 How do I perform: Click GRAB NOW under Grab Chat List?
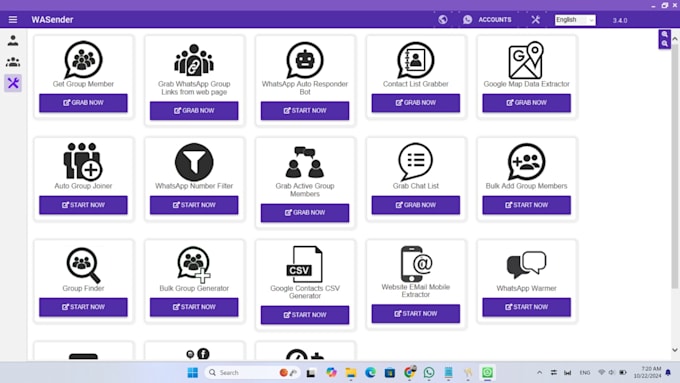(x=415, y=205)
